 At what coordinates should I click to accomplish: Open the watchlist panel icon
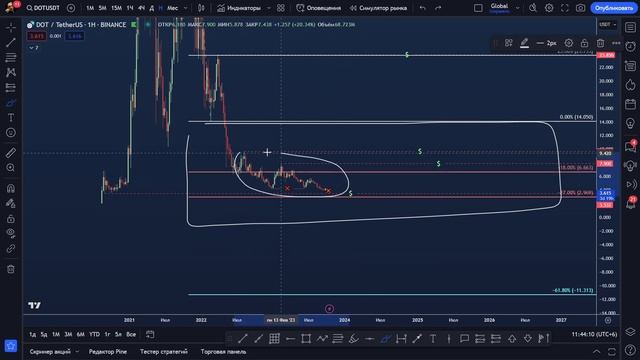(x=631, y=27)
